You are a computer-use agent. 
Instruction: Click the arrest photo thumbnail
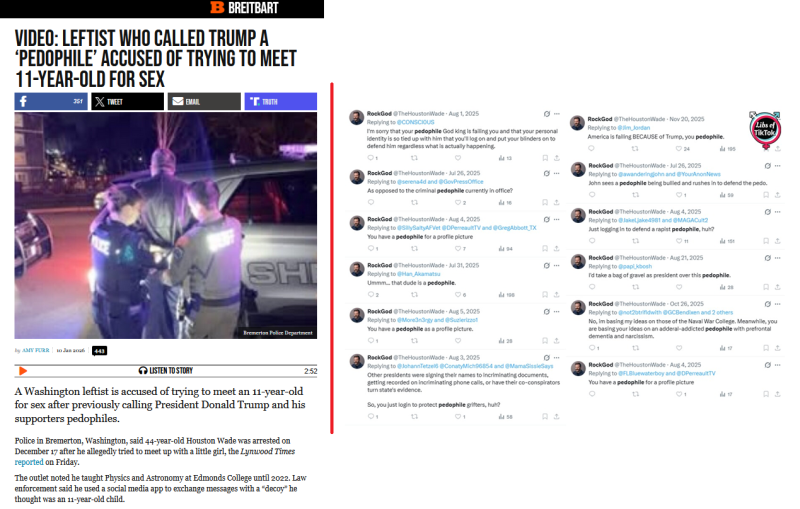(x=165, y=225)
